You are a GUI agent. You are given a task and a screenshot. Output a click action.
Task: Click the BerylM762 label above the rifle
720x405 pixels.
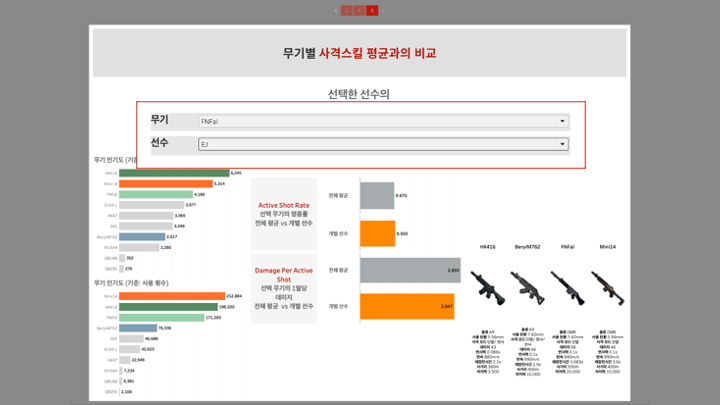tap(528, 247)
